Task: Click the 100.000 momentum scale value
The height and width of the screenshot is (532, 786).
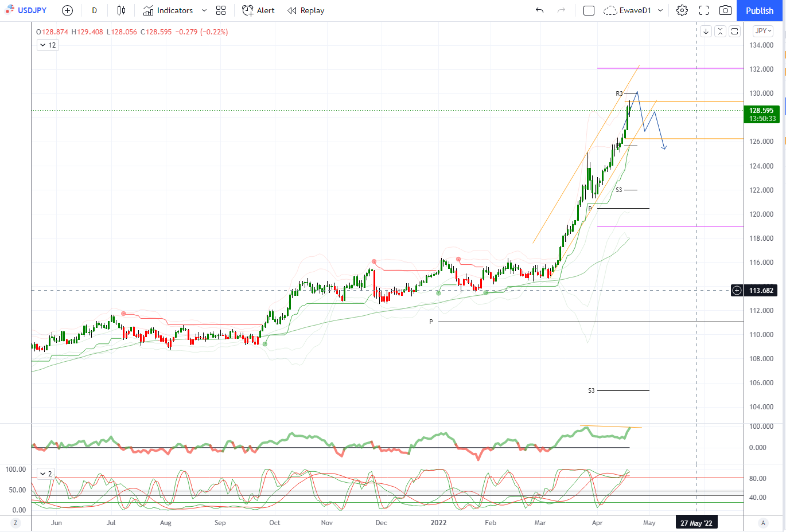Action: [761, 427]
